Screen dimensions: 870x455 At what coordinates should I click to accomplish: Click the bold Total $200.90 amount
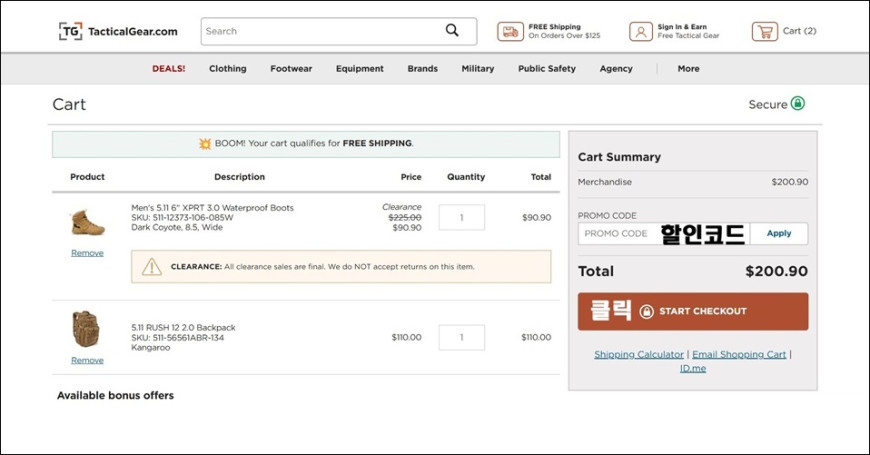tap(776, 271)
